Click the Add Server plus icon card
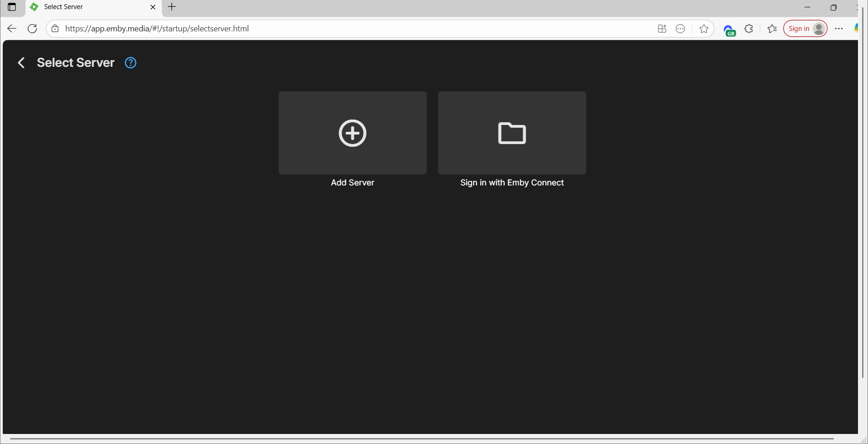 tap(352, 133)
